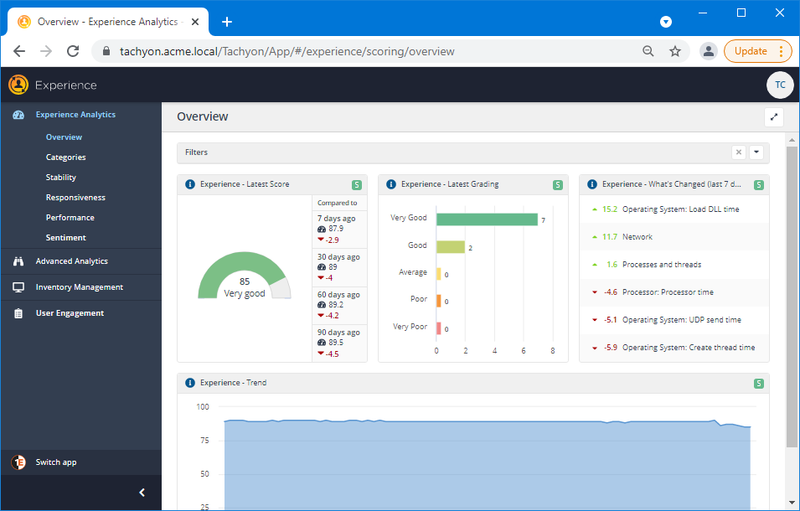Open the Sentiment page
Viewport: 800px width, 511px height.
click(66, 238)
